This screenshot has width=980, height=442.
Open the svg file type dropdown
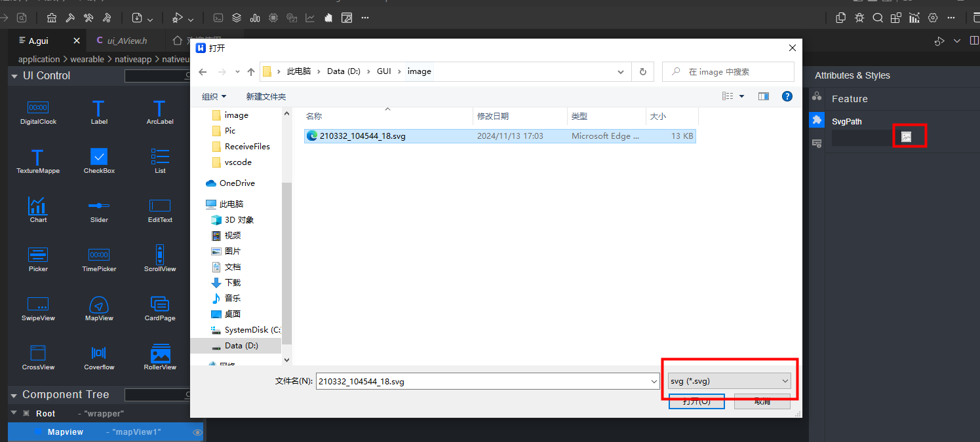[729, 381]
